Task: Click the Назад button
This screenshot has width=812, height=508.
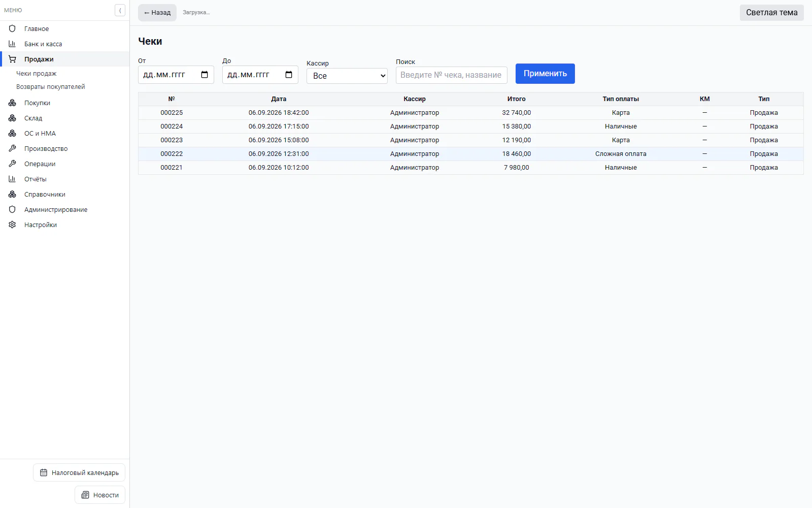Action: [157, 13]
